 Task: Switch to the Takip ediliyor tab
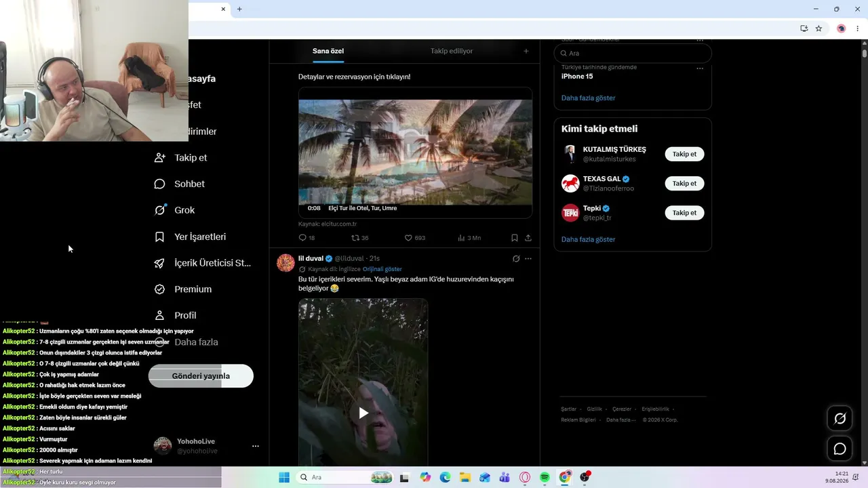pos(452,51)
